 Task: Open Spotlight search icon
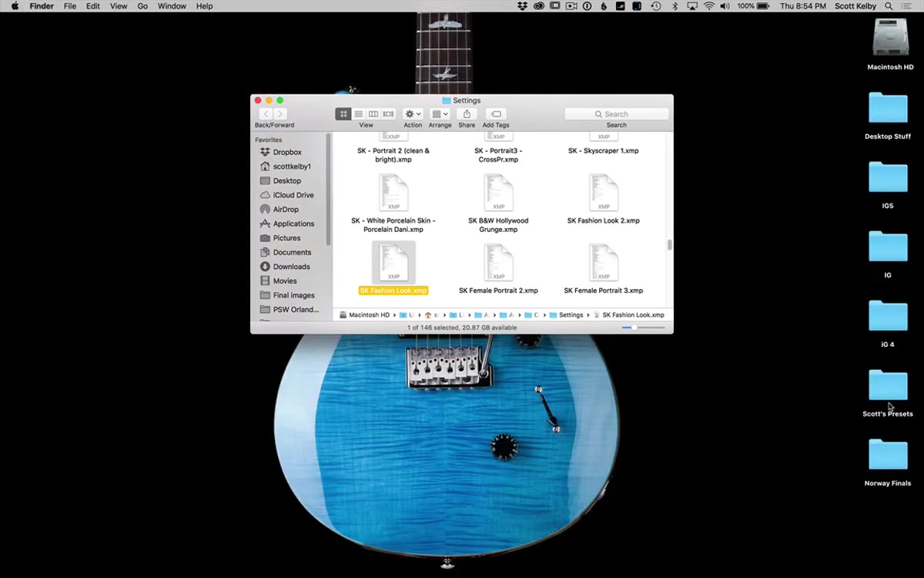pos(889,6)
